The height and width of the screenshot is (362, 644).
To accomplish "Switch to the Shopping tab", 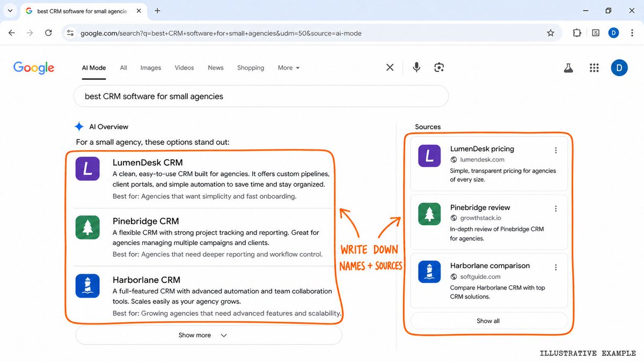I will pyautogui.click(x=251, y=68).
